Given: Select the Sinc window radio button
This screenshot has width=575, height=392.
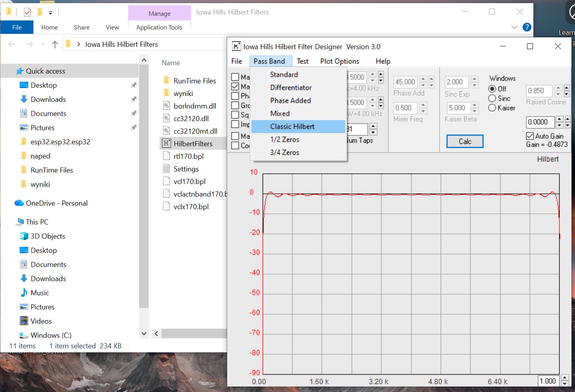Looking at the screenshot, I should (x=492, y=98).
